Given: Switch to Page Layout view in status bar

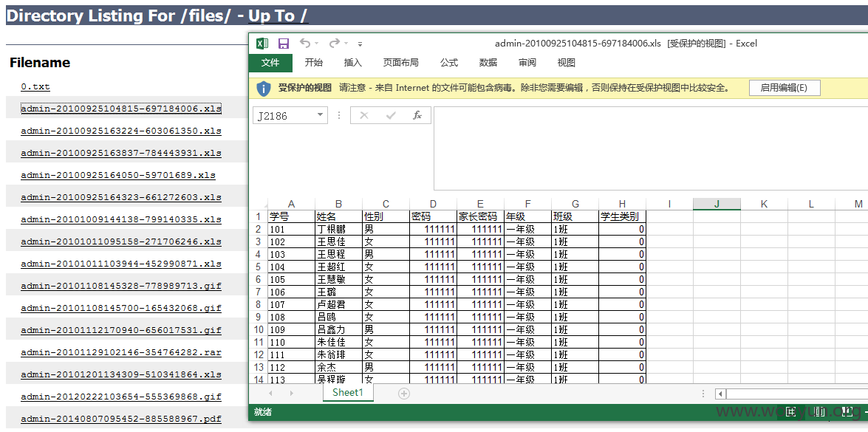Looking at the screenshot, I should (x=819, y=411).
